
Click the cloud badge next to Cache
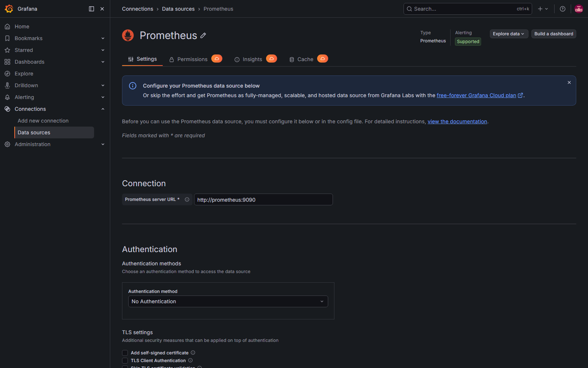pos(323,59)
